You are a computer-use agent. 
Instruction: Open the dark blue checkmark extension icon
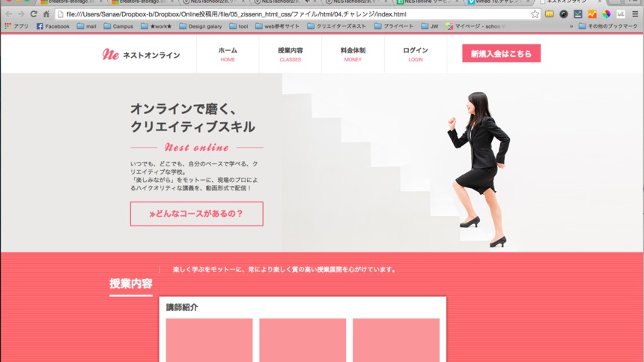[578, 14]
